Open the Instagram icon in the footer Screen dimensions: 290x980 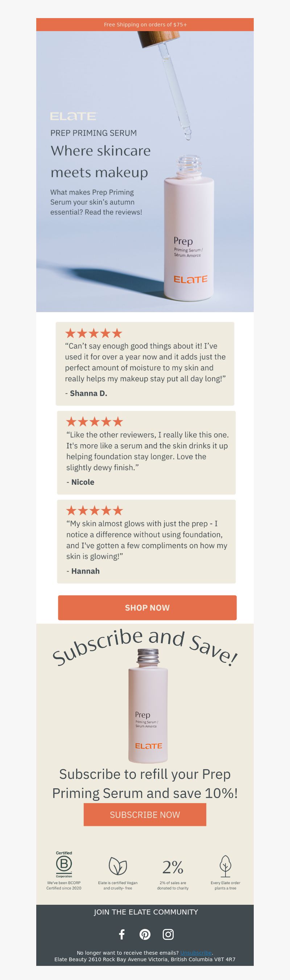click(168, 934)
